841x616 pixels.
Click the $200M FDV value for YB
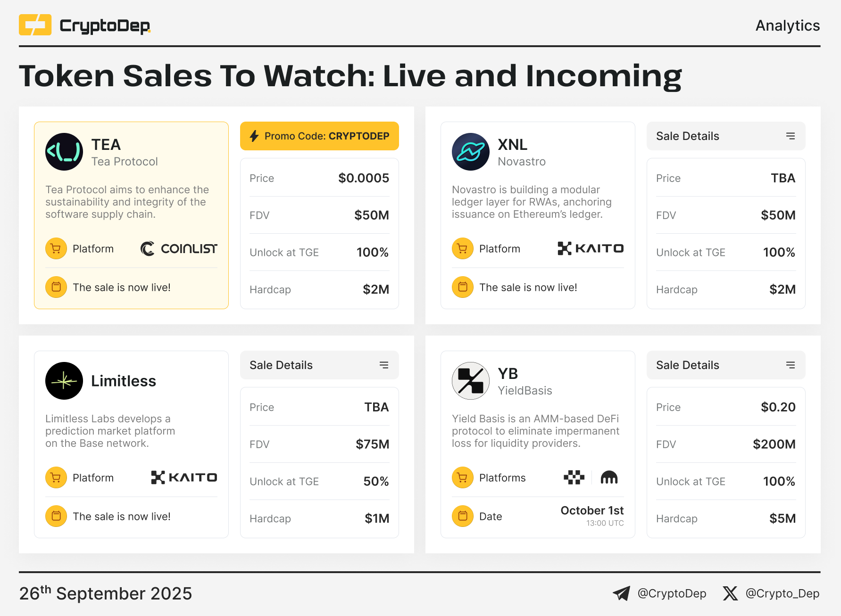[x=774, y=444]
